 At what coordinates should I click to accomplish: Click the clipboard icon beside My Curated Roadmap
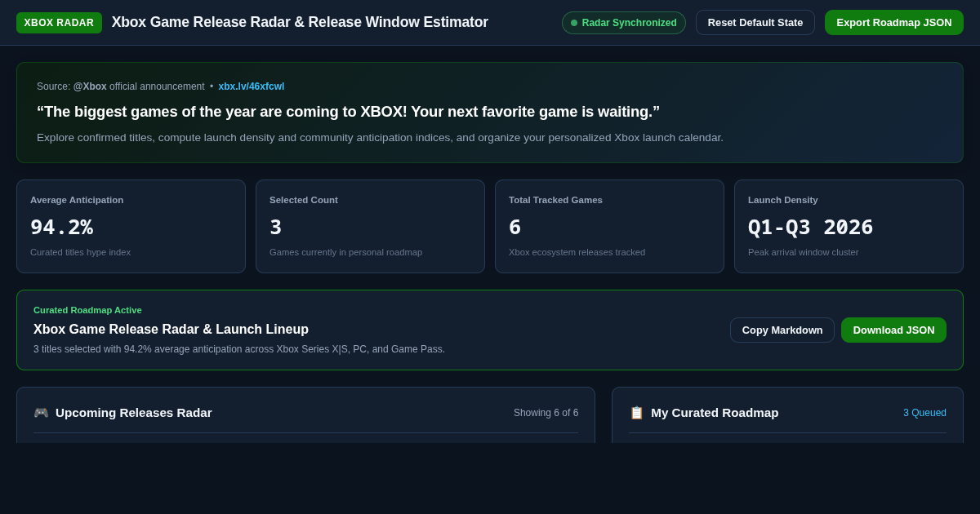pyautogui.click(x=636, y=413)
